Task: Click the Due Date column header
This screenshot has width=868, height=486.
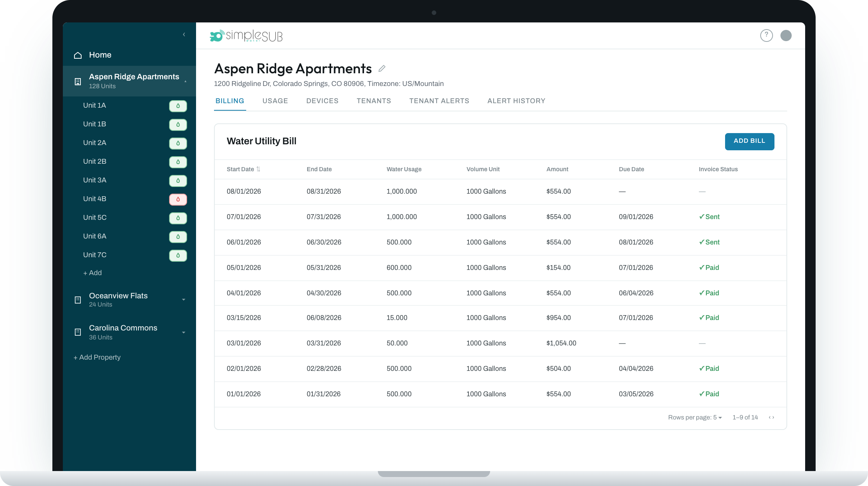Action: [632, 169]
